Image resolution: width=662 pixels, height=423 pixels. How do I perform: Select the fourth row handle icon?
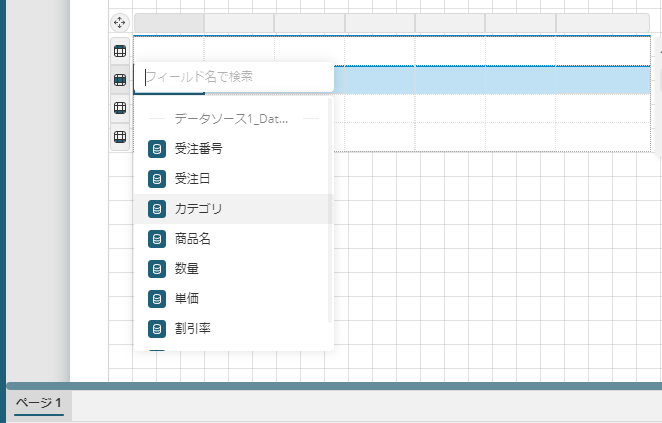point(119,136)
